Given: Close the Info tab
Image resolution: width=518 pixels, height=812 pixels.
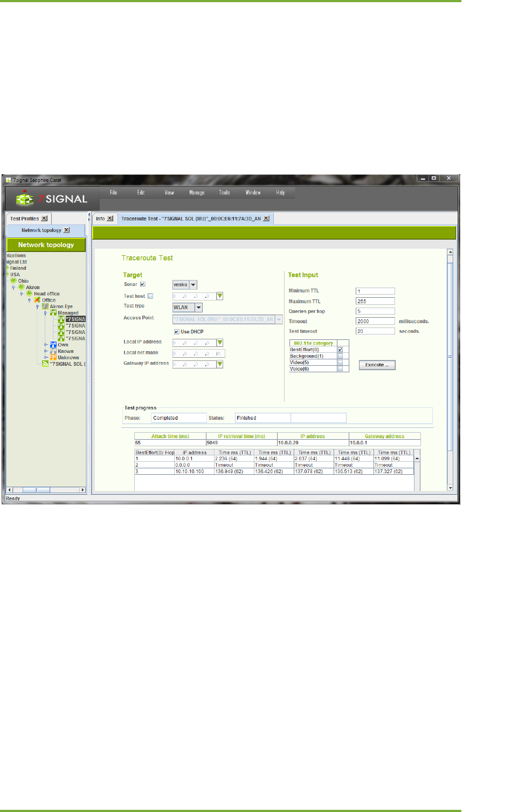Looking at the screenshot, I should tap(110, 219).
